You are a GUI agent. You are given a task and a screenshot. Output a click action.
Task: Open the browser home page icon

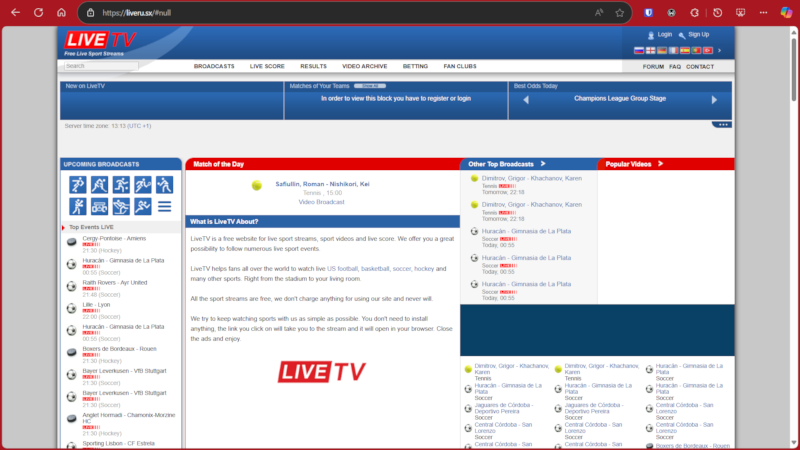pyautogui.click(x=61, y=13)
